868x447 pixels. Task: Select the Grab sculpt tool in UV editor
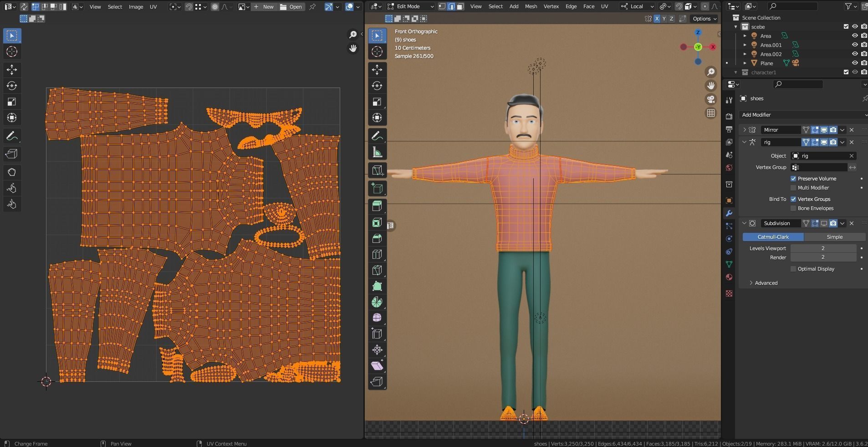12,172
